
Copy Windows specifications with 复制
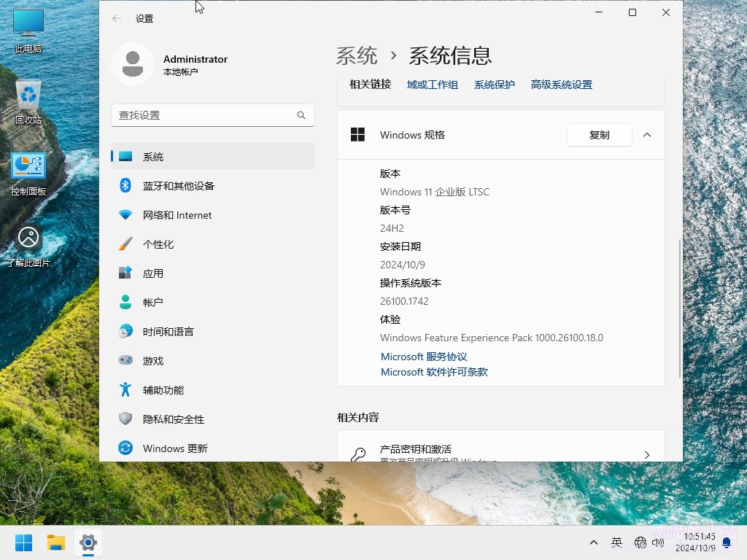click(600, 135)
